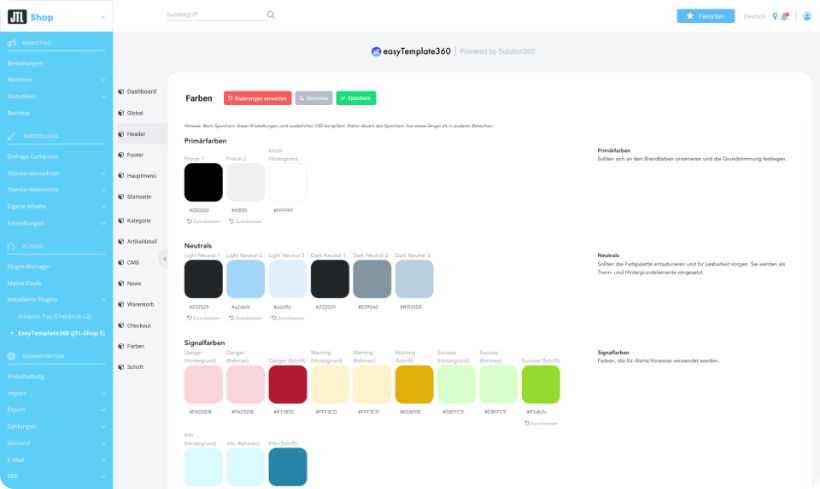Pick the black Primär 1 swatch
820x489 pixels.
pyautogui.click(x=203, y=183)
